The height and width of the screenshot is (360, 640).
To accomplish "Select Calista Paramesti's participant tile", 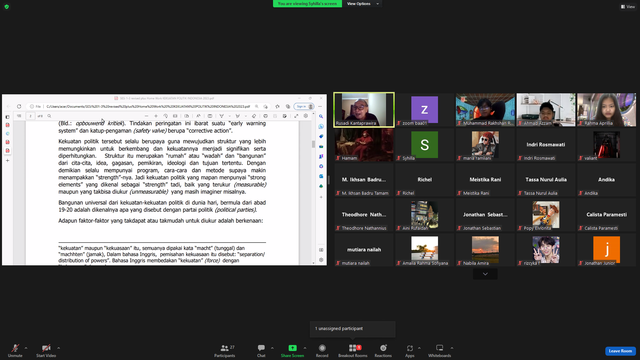I will tap(606, 215).
